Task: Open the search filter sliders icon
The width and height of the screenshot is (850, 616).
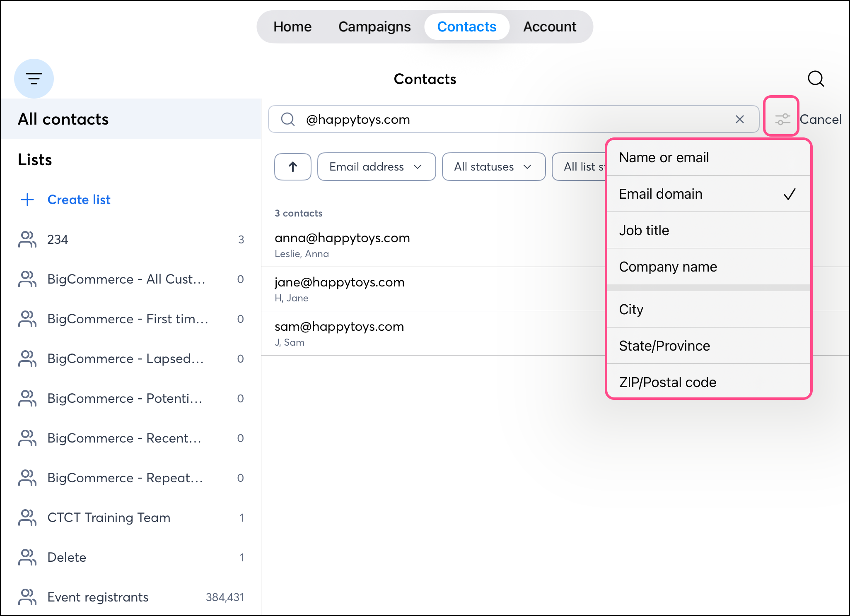Action: click(x=782, y=119)
